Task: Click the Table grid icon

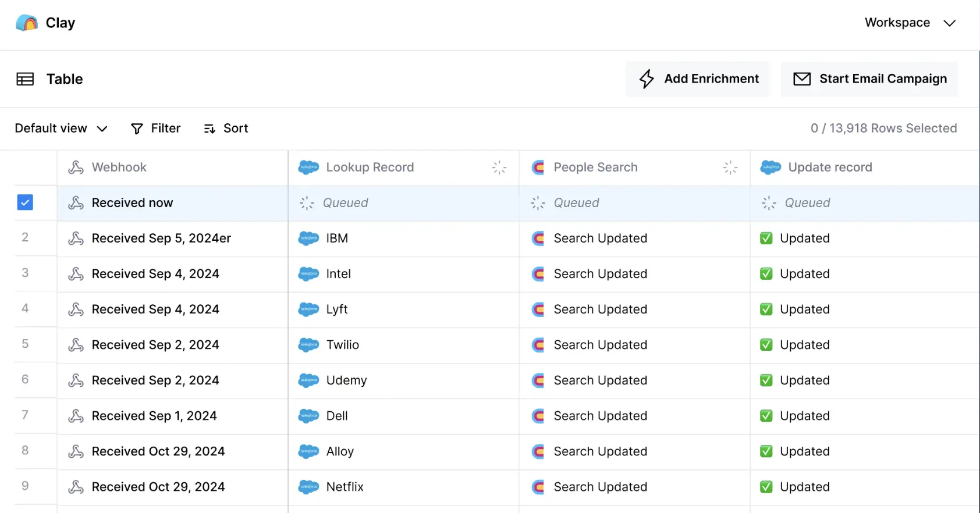Action: coord(25,79)
